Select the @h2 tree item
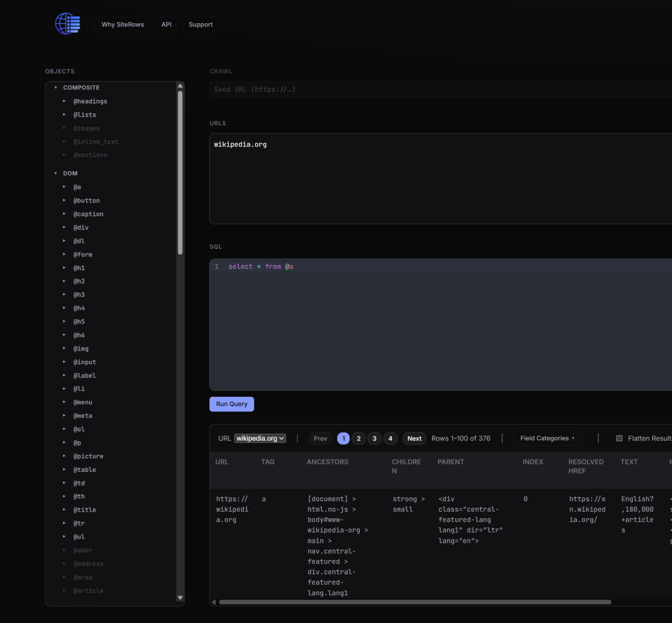 point(79,281)
